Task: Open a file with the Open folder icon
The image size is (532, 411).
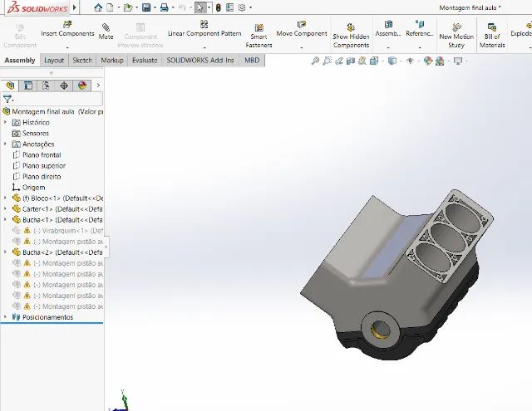Action: (128, 7)
